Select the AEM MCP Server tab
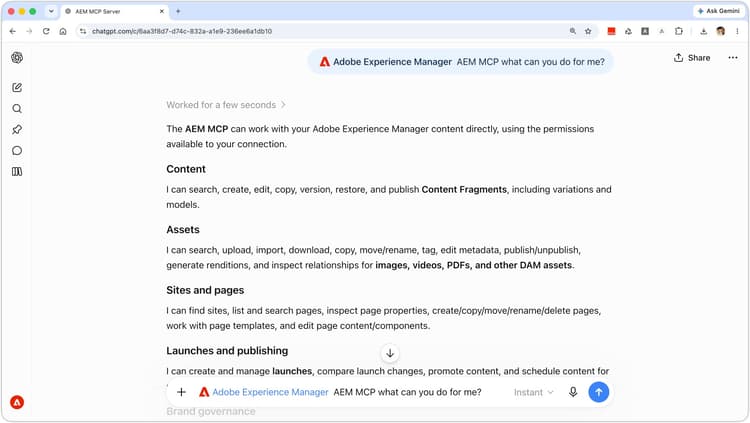The height and width of the screenshot is (423, 750). (x=115, y=11)
